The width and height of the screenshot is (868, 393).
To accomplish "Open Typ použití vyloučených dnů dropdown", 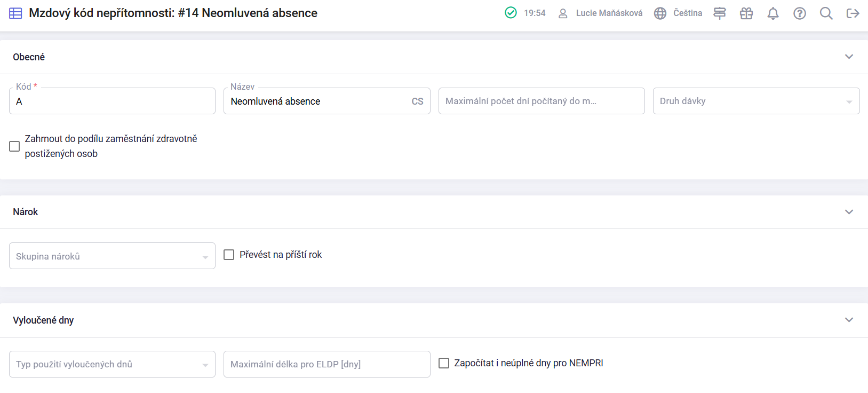I will click(112, 364).
